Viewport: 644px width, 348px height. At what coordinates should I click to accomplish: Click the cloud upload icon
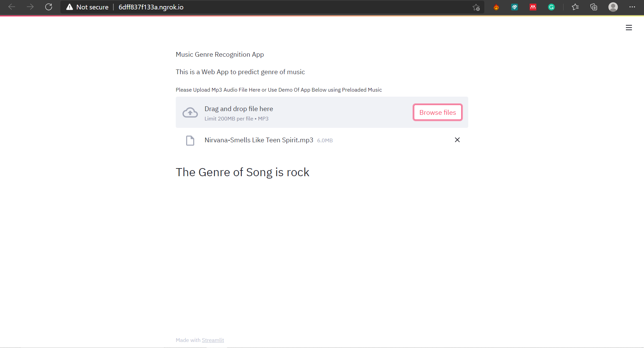click(x=190, y=112)
